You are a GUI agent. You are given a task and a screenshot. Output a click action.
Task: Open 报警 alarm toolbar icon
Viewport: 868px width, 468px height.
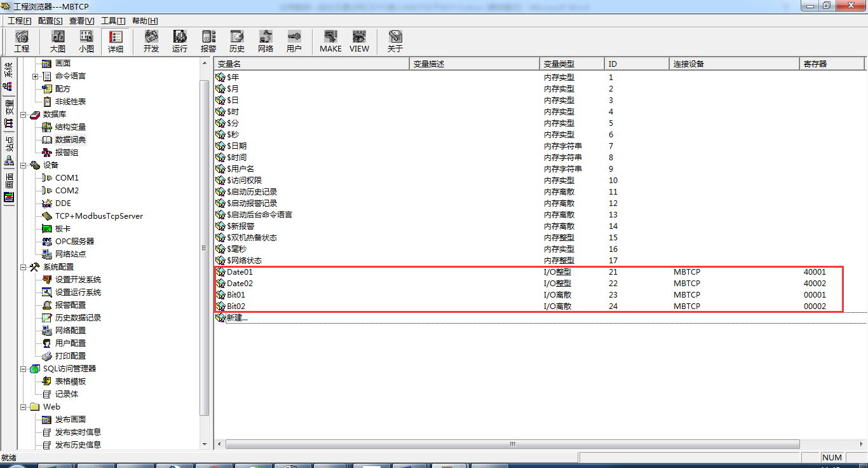click(x=208, y=41)
